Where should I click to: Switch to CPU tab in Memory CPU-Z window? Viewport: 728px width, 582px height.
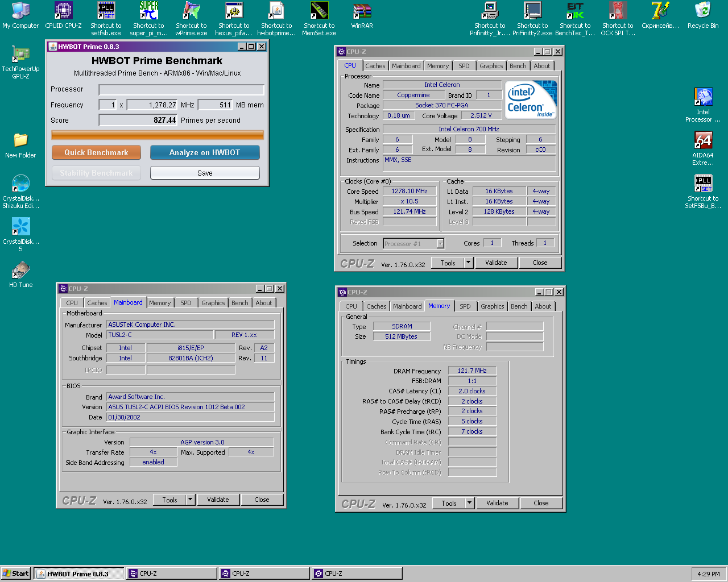351,306
